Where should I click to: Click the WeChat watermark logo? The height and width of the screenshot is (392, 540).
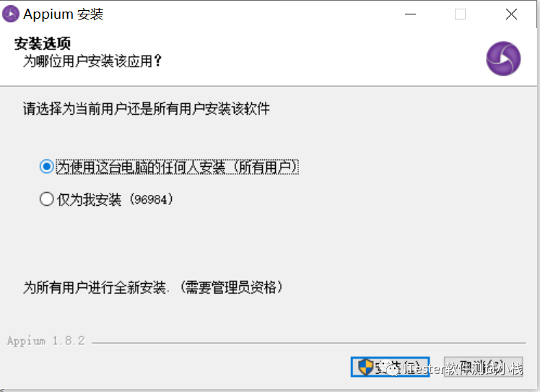pyautogui.click(x=390, y=368)
